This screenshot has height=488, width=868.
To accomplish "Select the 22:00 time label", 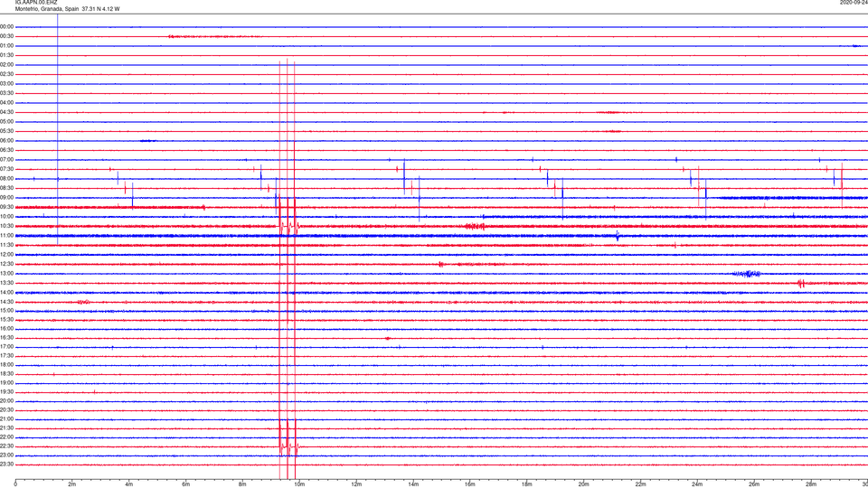I will [x=7, y=437].
